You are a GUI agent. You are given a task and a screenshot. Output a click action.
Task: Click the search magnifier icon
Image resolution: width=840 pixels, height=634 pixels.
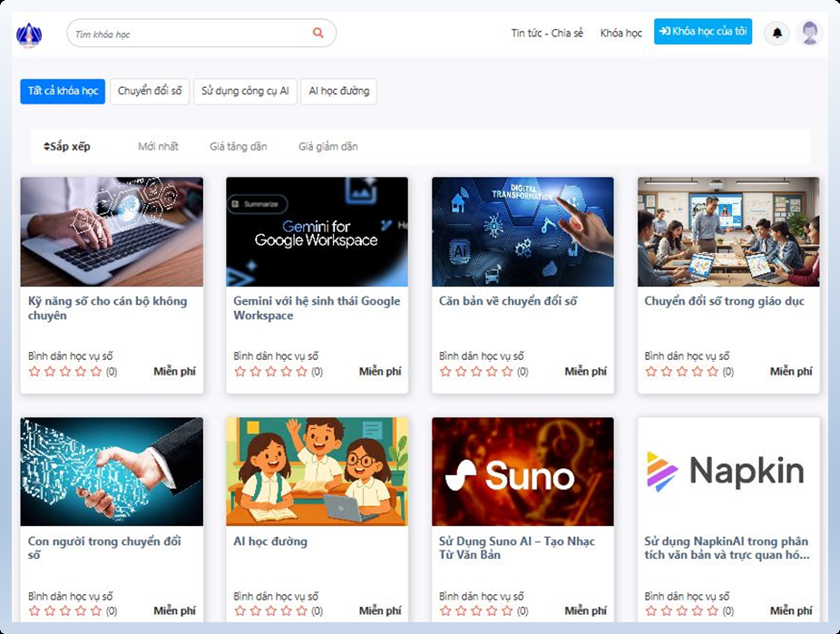(x=317, y=33)
